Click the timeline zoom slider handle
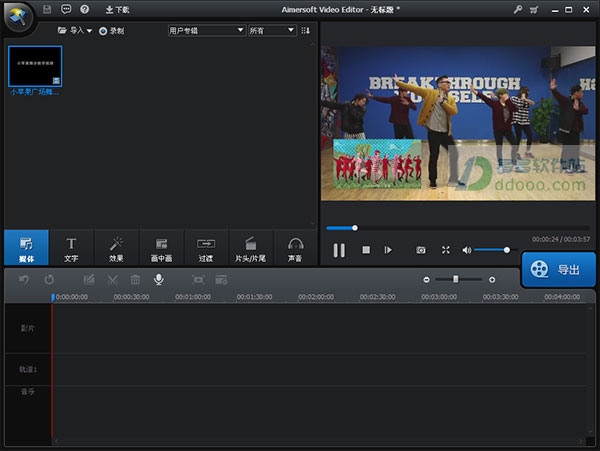The width and height of the screenshot is (600, 451). tap(456, 279)
